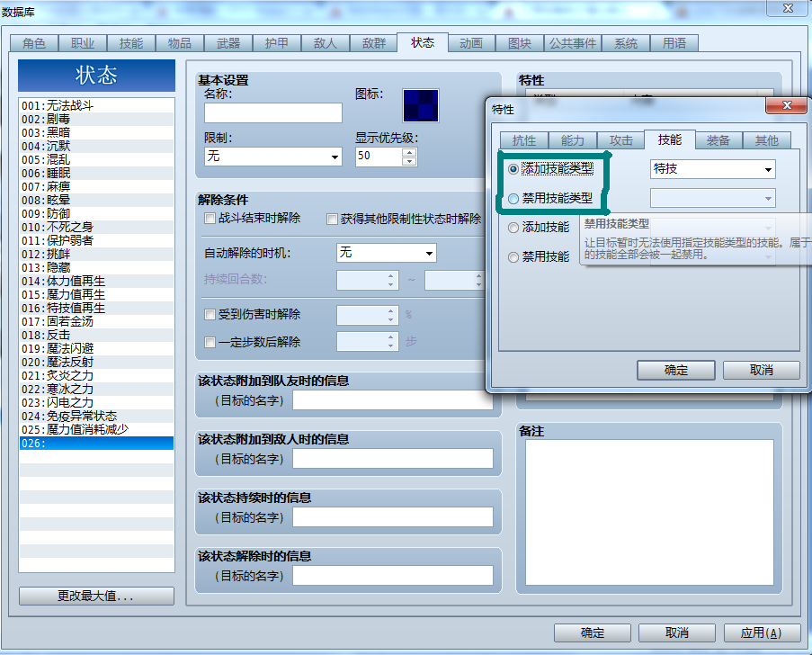Open the 特技 skill type dropdown
Image resolution: width=812 pixels, height=655 pixels.
click(712, 169)
